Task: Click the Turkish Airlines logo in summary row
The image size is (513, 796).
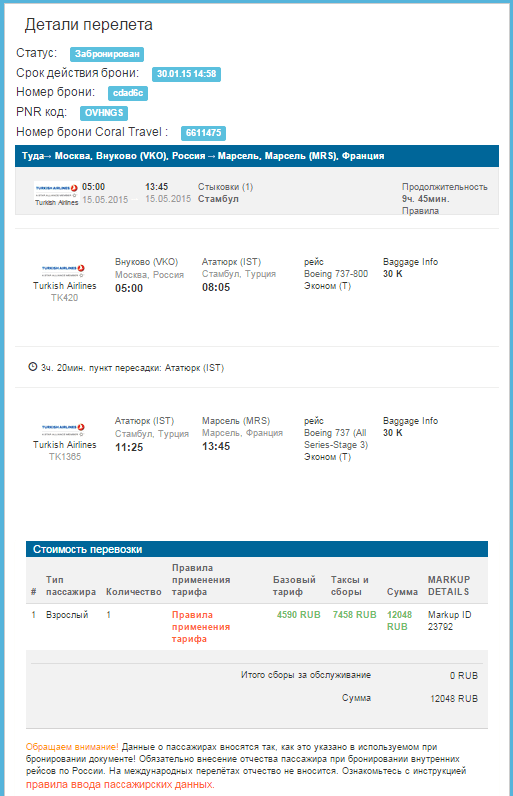Action: [56, 194]
